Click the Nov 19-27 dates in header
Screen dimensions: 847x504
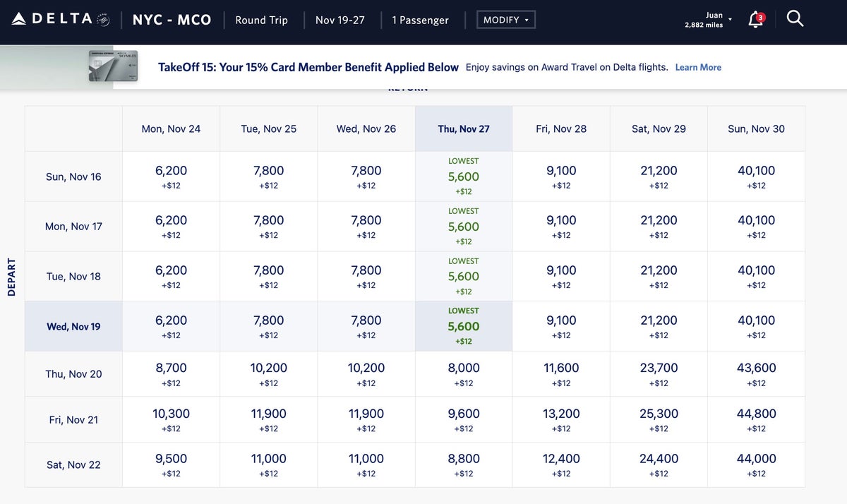[340, 20]
